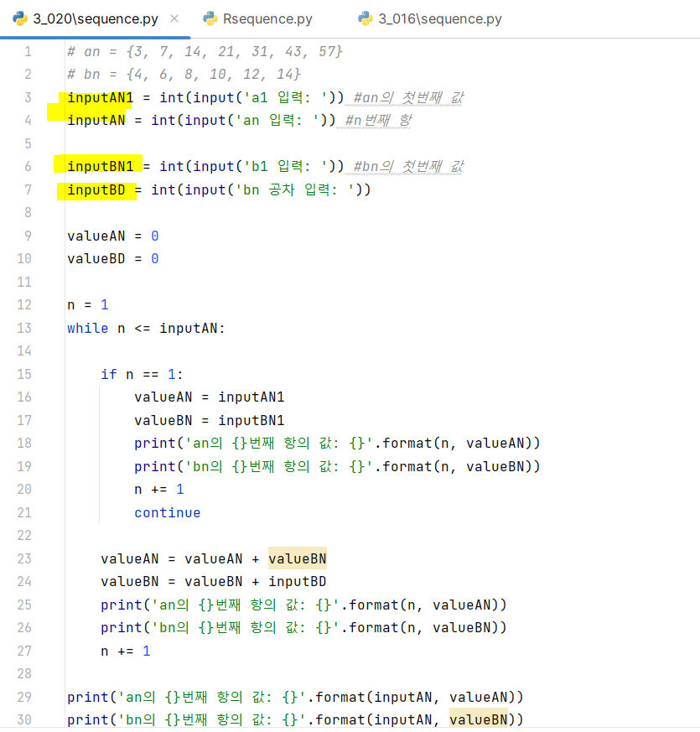Click highlighted valueBN on line 30
The height and width of the screenshot is (732, 700).
[x=479, y=720]
